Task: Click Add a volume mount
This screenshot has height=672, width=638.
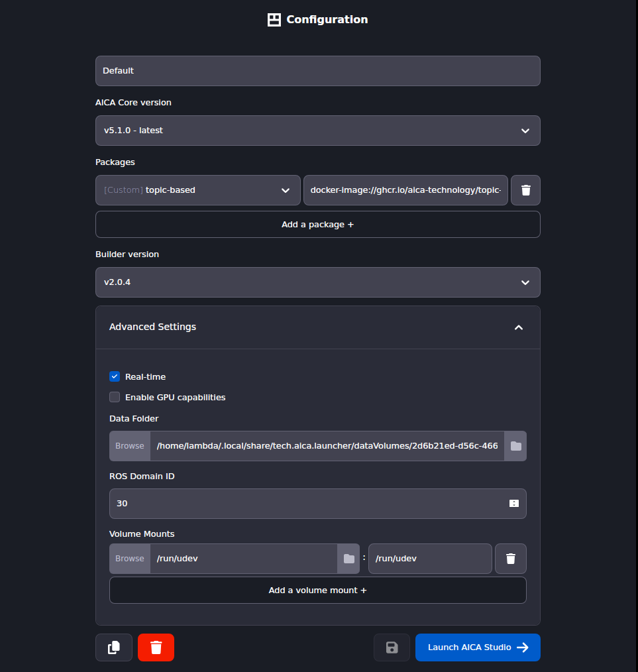Action: click(x=317, y=590)
